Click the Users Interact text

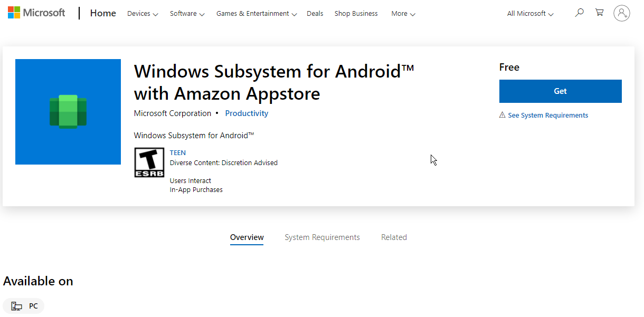click(x=191, y=180)
